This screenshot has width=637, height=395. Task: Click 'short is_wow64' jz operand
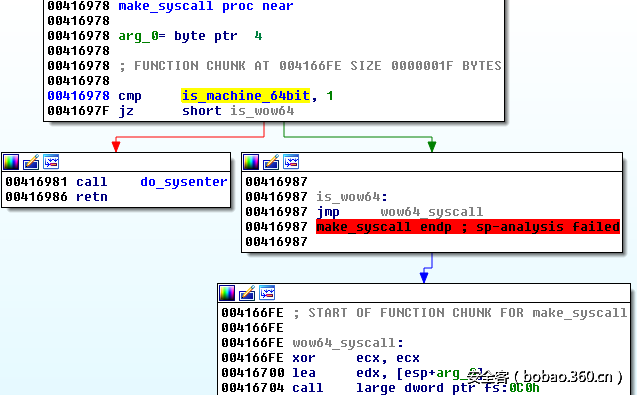238,111
